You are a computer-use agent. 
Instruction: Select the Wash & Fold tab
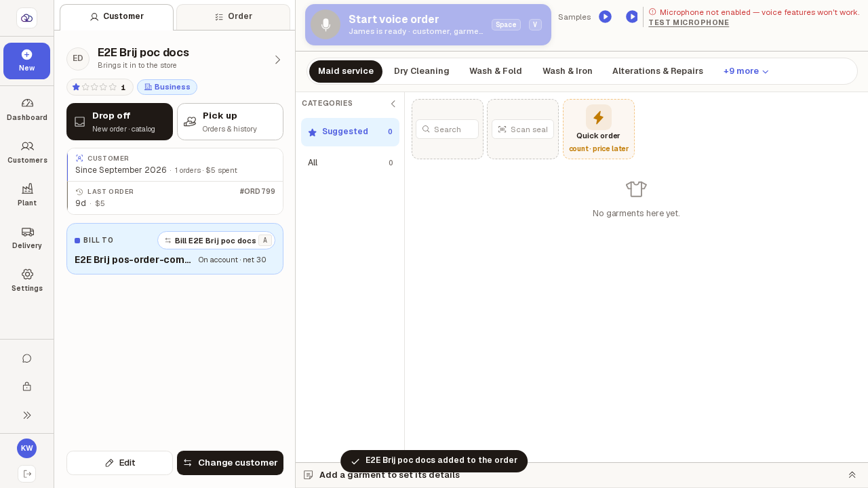click(x=496, y=71)
